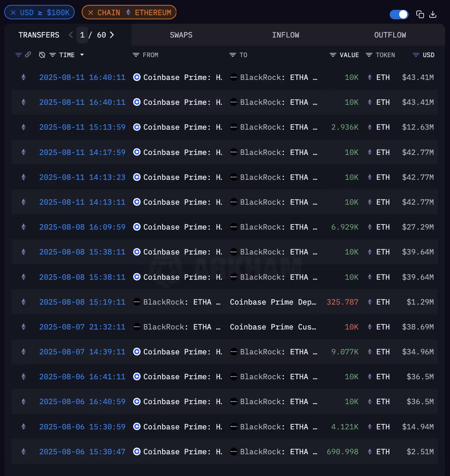Select the Transfers tab
The height and width of the screenshot is (476, 450).
pyautogui.click(x=39, y=35)
